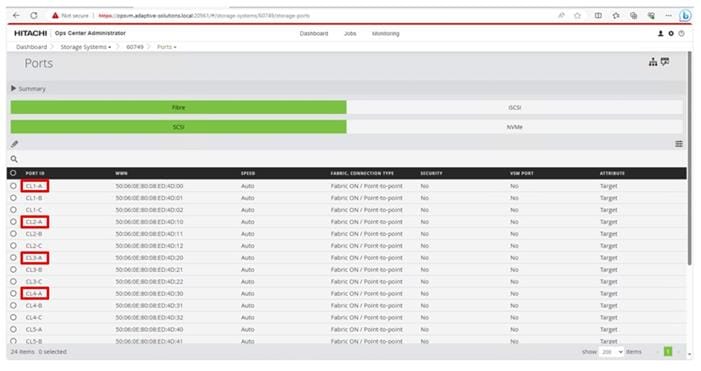Open the Storage Systems breadcrumb dropdown
The image size is (701, 371).
tap(86, 47)
